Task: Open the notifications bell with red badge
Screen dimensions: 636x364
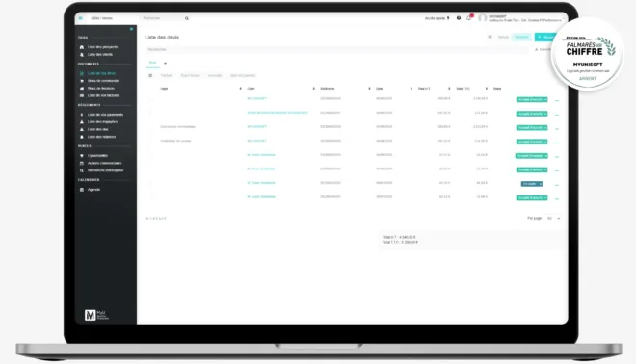Action: (469, 18)
